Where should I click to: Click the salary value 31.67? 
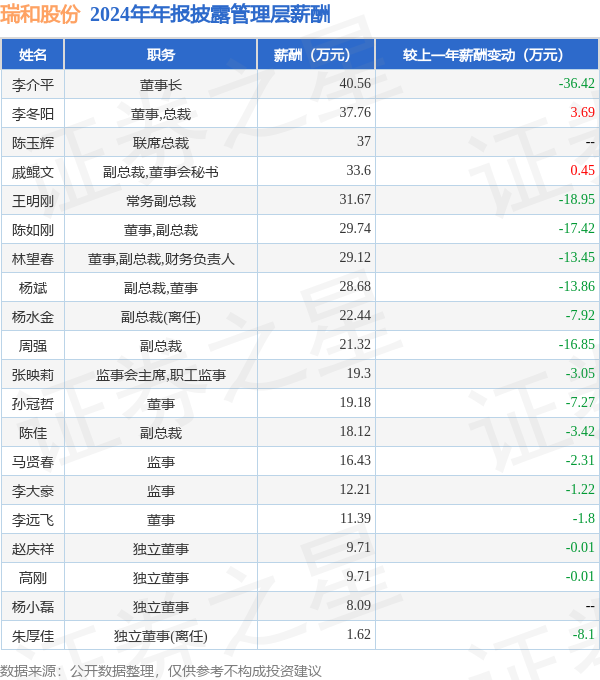tap(355, 199)
